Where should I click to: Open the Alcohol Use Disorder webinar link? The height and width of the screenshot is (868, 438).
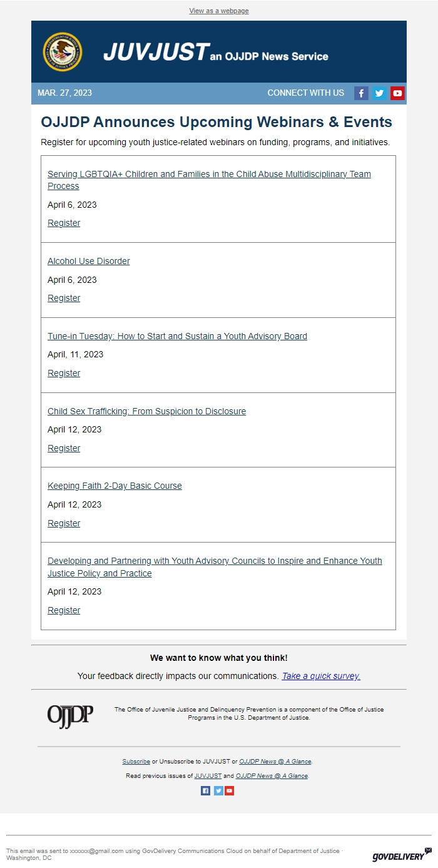88,261
